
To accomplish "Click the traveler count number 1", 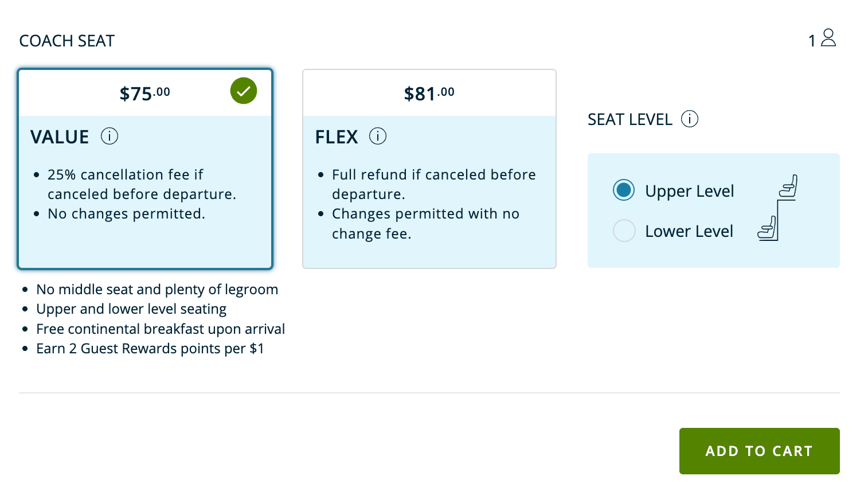I will [812, 40].
